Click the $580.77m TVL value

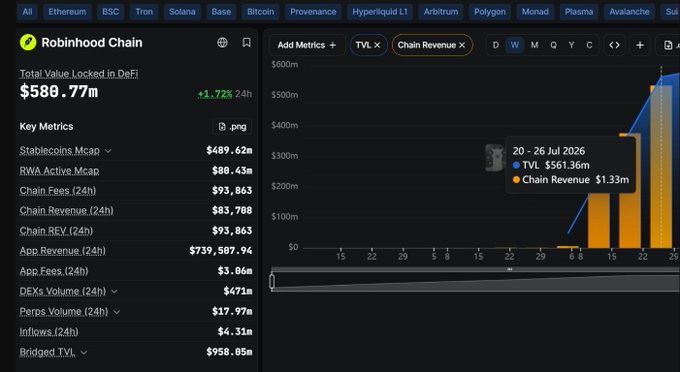click(x=59, y=91)
